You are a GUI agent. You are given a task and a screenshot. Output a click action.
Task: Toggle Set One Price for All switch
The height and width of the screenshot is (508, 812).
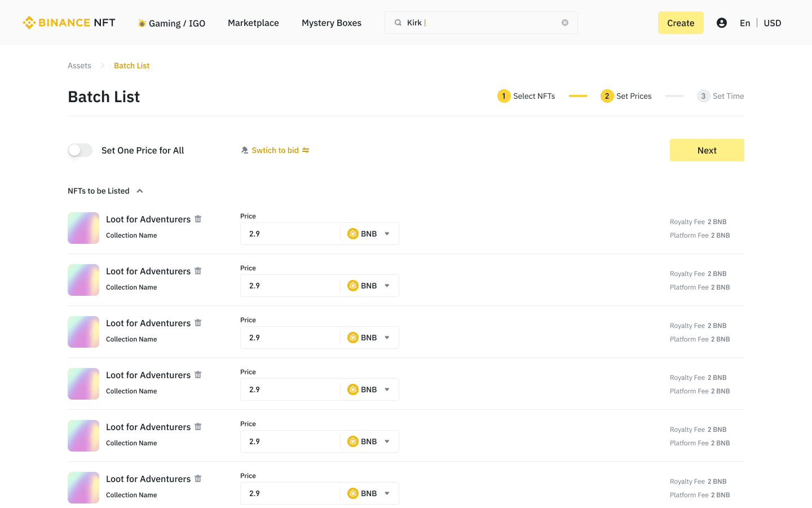80,150
